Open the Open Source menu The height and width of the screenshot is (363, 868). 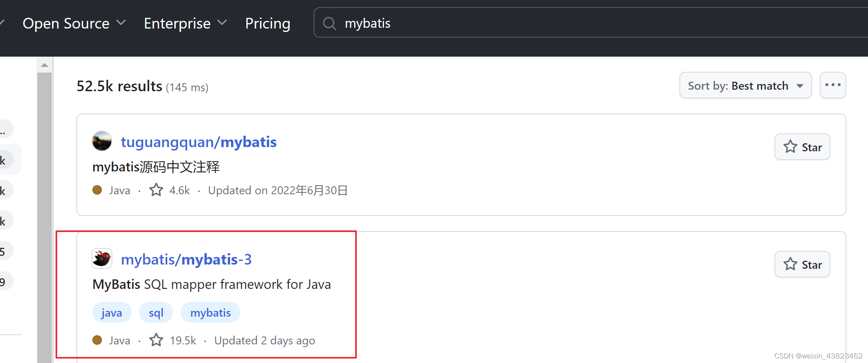point(74,24)
